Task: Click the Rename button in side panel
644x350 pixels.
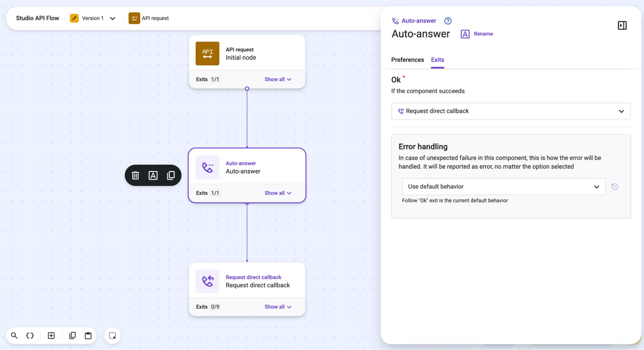Action: click(x=477, y=34)
